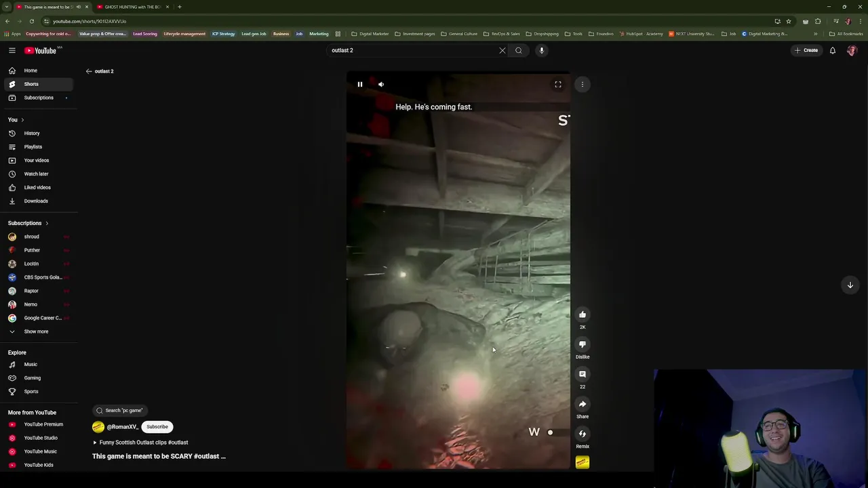This screenshot has width=868, height=488.
Task: Open YouTube Kids
Action: coord(39,465)
